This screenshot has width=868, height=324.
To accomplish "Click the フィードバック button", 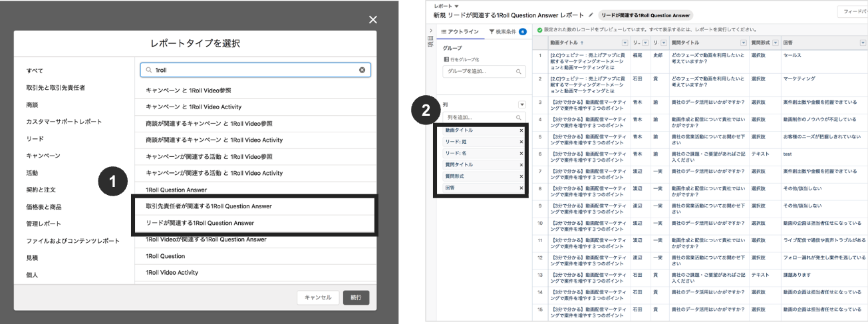I will [853, 11].
